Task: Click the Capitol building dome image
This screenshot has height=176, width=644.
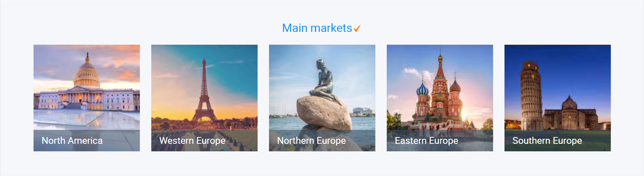Action: pos(87,72)
